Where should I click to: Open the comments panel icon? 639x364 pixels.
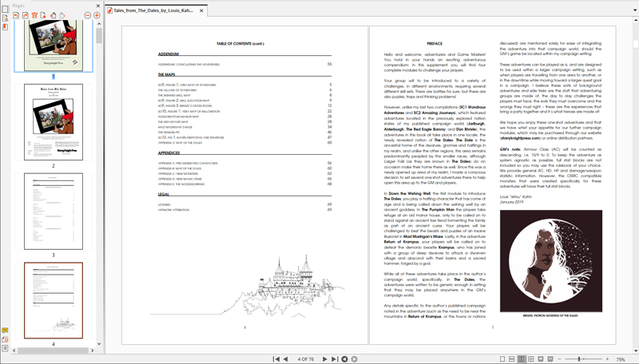[x=5, y=330]
